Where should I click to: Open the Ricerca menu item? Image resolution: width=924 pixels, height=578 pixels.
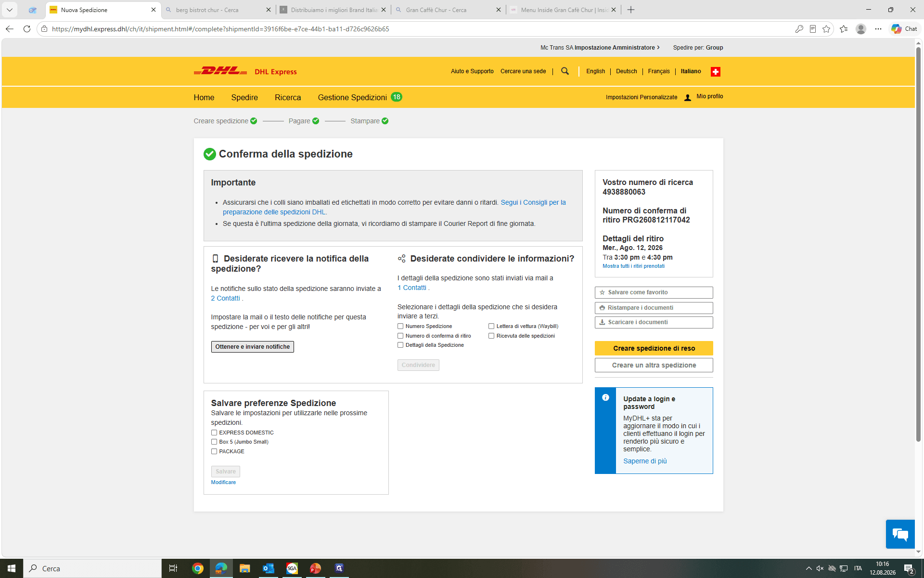point(288,97)
